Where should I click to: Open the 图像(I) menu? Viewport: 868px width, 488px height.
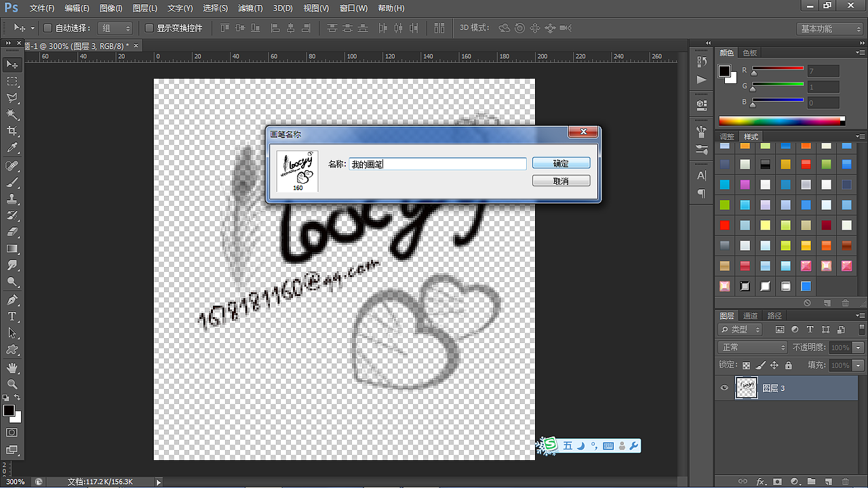[x=111, y=8]
